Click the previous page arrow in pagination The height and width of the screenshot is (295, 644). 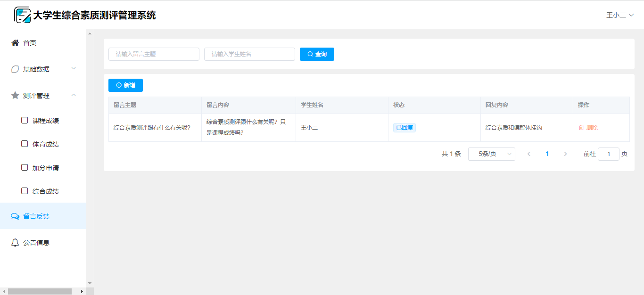pos(529,154)
